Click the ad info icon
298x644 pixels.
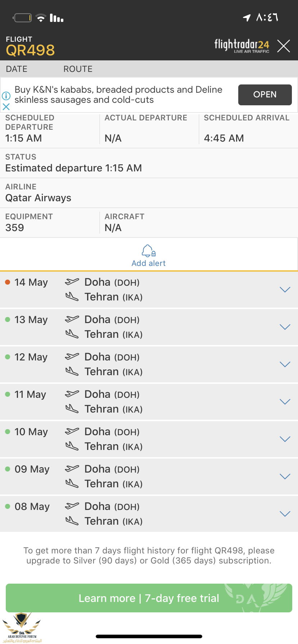(x=6, y=96)
